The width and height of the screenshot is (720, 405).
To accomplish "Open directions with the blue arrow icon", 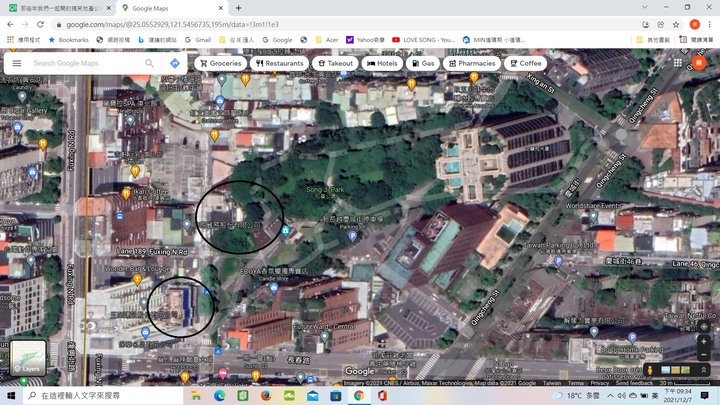I will tap(175, 63).
